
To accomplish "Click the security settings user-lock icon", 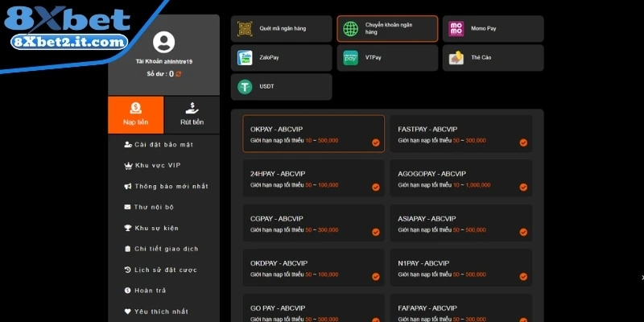I will 128,145.
